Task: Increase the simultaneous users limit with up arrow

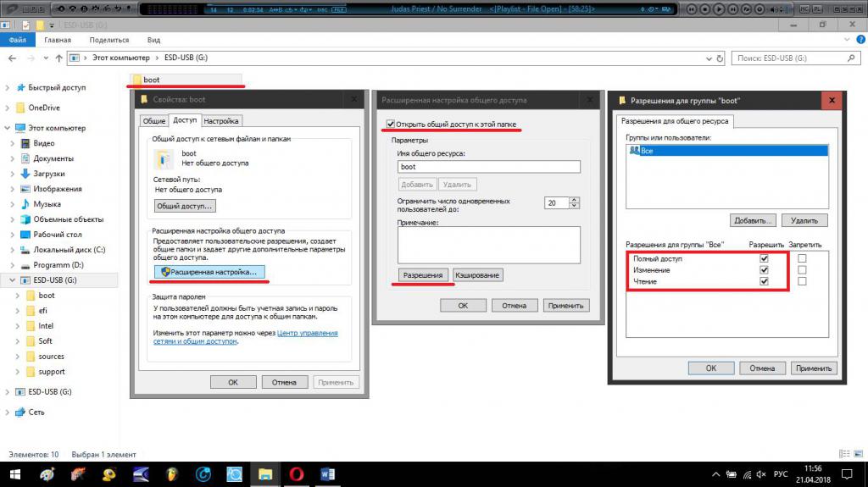Action: click(x=574, y=200)
